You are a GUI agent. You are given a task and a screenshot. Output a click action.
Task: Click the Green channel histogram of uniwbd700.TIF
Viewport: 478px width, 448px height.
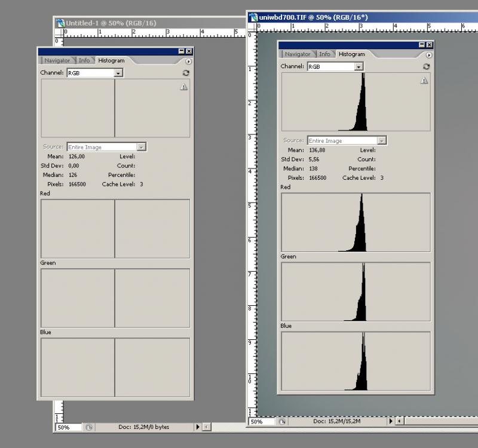pyautogui.click(x=356, y=291)
